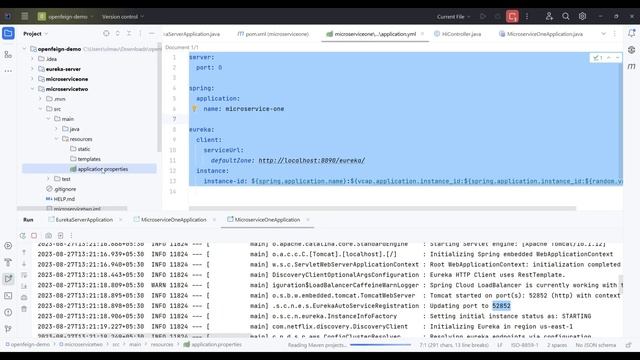This screenshot has width=640, height=360.
Task: Open the Structure tool window icon
Action: (x=8, y=54)
